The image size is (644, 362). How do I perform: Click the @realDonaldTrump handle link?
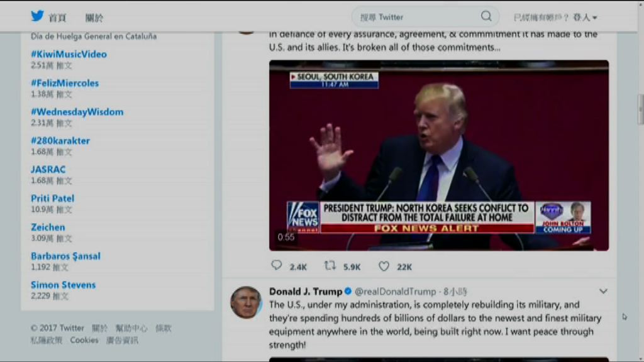[x=395, y=292]
